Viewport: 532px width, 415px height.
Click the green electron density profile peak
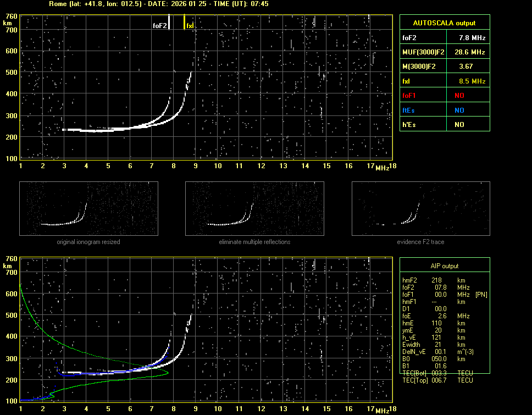[167, 373]
